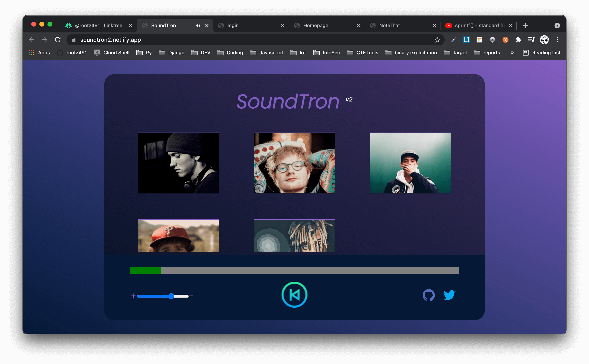Close the login tab
This screenshot has width=589, height=364.
click(283, 26)
